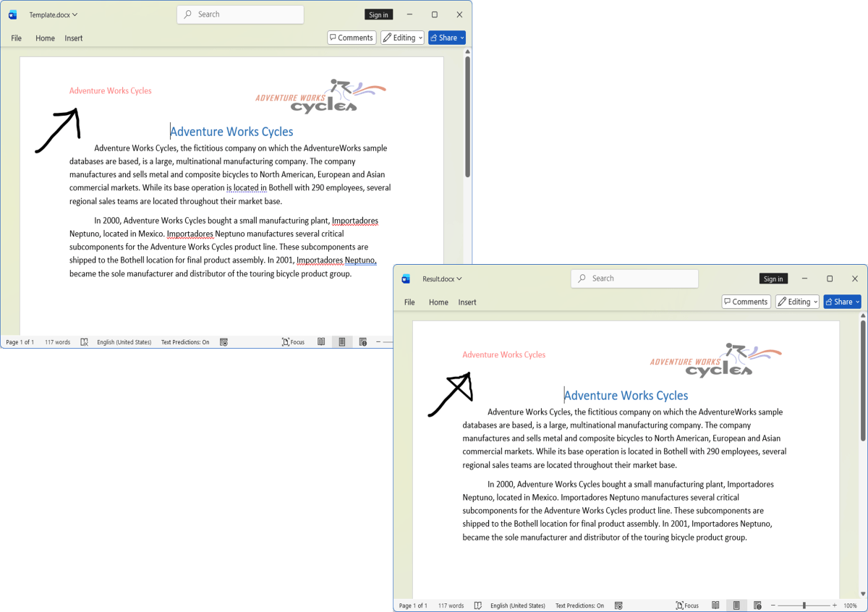Screen dimensions: 868x612
Task: Click the zoom out minus icon in Result.docx
Action: 773,605
